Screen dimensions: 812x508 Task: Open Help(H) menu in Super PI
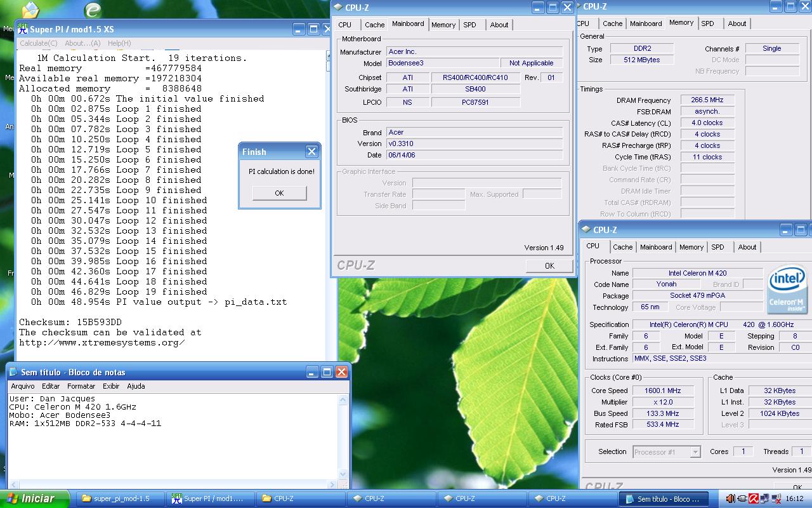[x=119, y=43]
